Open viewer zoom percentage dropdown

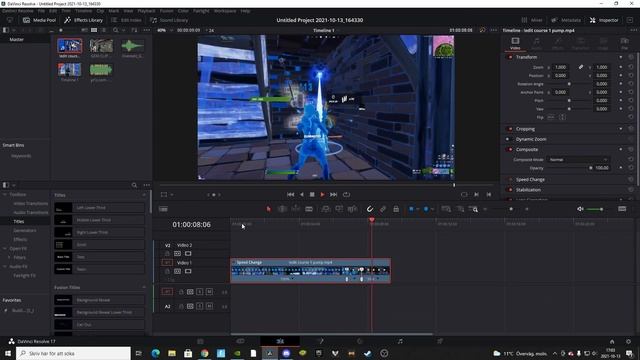pyautogui.click(x=164, y=30)
